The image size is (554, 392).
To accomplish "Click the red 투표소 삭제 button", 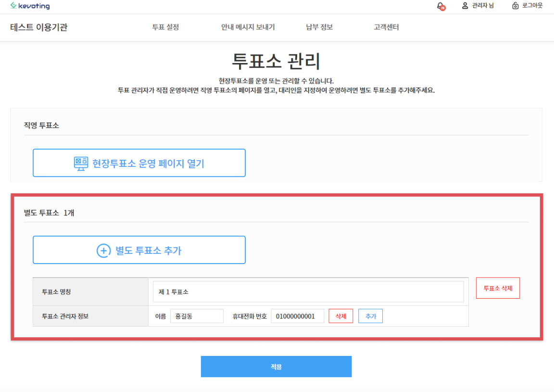I will point(498,288).
